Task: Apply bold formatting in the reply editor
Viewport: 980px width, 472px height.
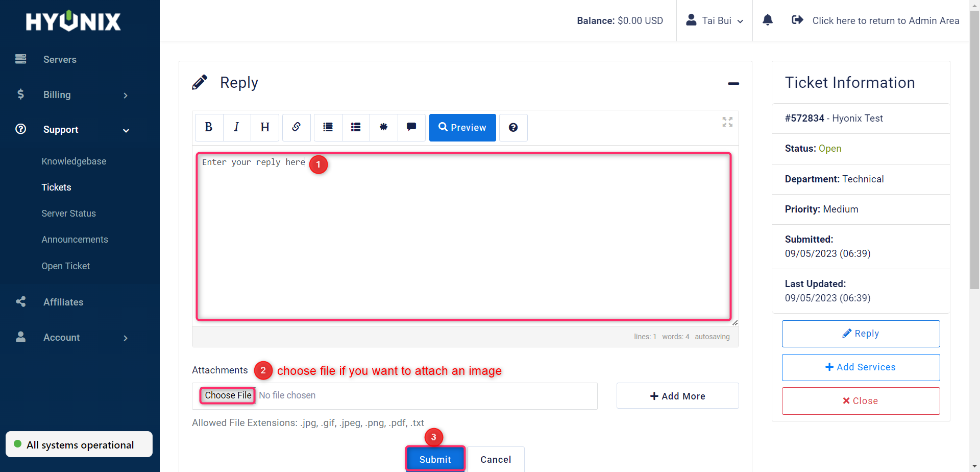Action: pos(208,127)
